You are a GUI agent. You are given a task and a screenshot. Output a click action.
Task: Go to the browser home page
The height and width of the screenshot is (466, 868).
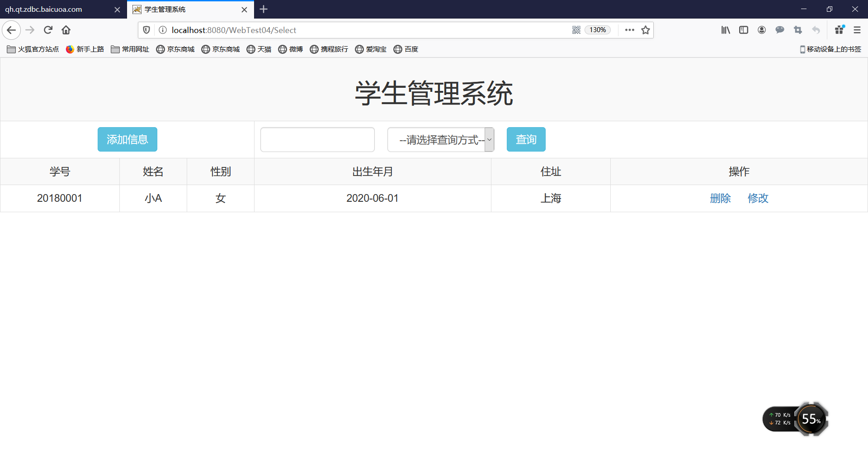(66, 30)
